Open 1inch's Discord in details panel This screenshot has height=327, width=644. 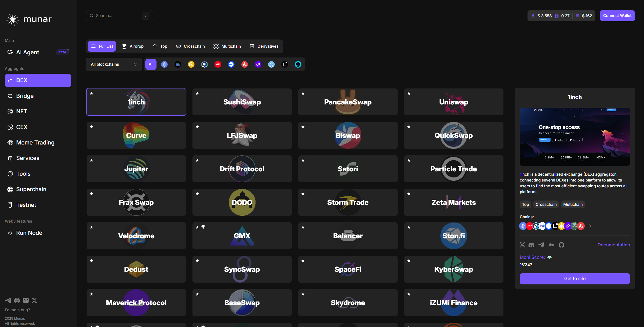531,245
